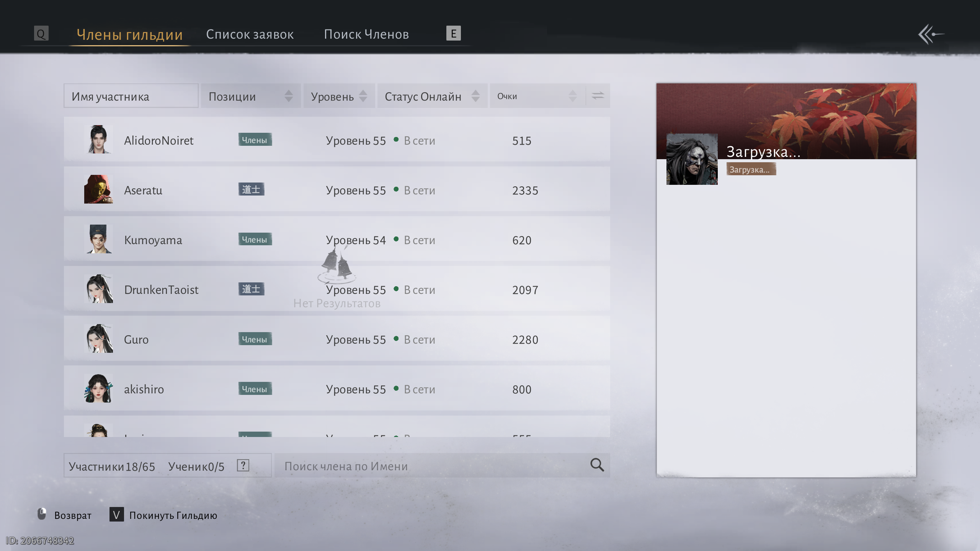Image resolution: width=980 pixels, height=551 pixels.
Task: Click the Q key previous-tab icon
Action: [x=41, y=34]
